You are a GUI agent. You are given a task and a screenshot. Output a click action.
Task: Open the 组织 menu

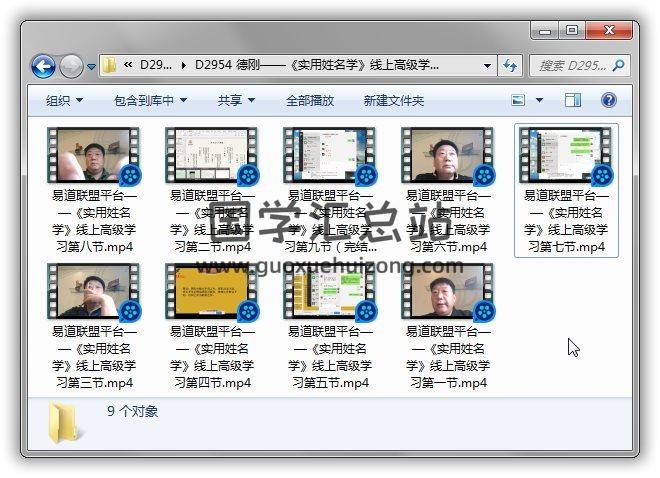(x=64, y=100)
